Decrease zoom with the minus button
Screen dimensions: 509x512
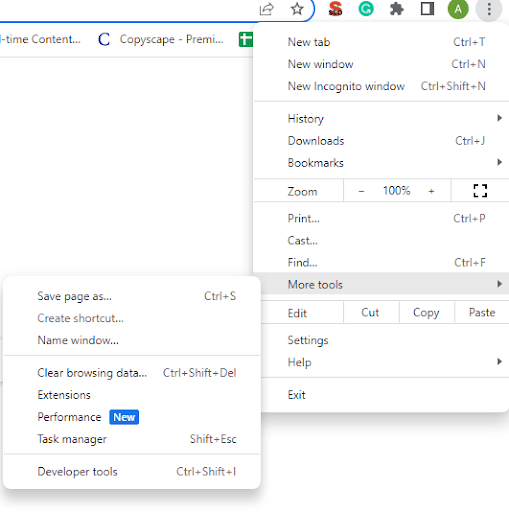point(361,191)
